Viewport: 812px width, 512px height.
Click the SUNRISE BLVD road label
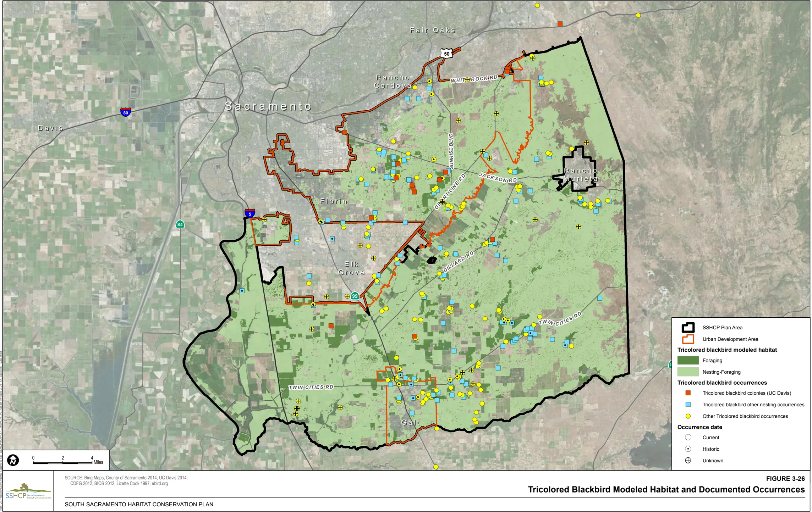pyautogui.click(x=451, y=151)
